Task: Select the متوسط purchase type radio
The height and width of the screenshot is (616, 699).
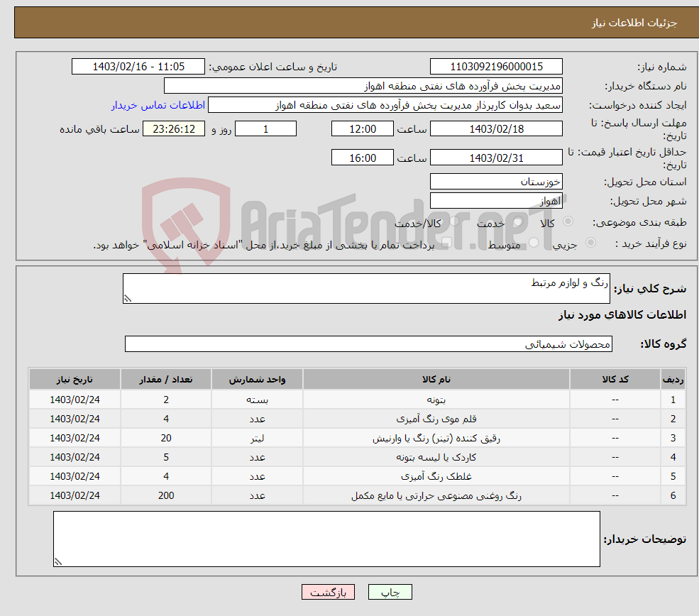Action: point(534,243)
